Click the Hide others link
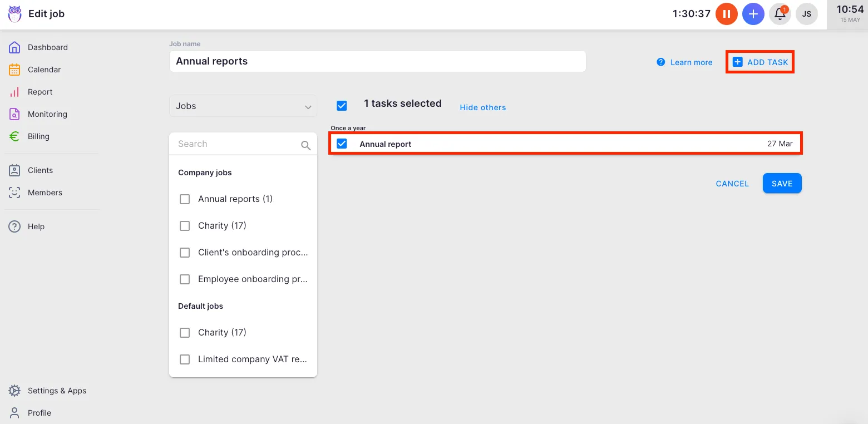Viewport: 868px width, 424px height. coord(482,107)
